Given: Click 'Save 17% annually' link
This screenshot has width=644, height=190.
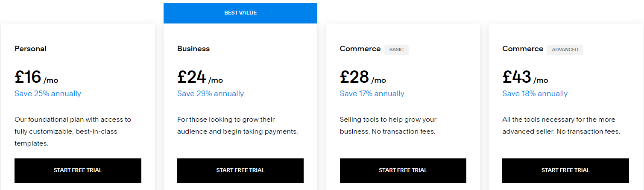Looking at the screenshot, I should point(372,94).
